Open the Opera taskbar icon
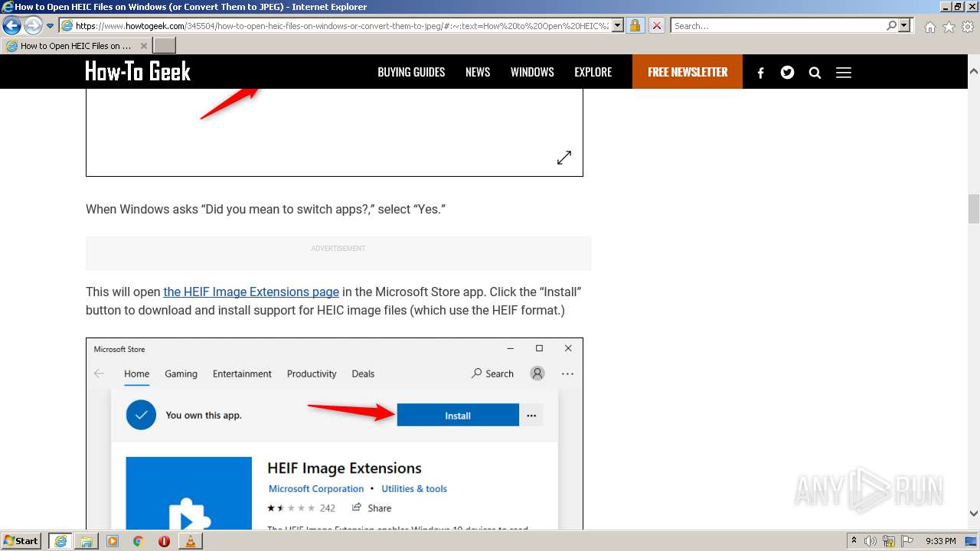The height and width of the screenshot is (551, 980). point(165,541)
